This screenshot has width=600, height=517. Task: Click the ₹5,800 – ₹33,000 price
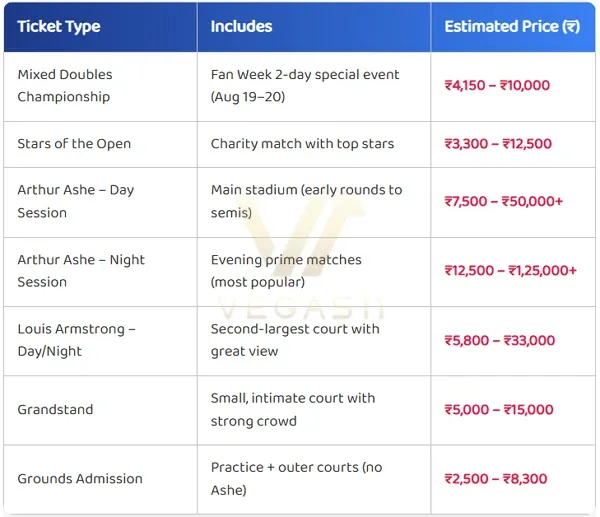499,340
